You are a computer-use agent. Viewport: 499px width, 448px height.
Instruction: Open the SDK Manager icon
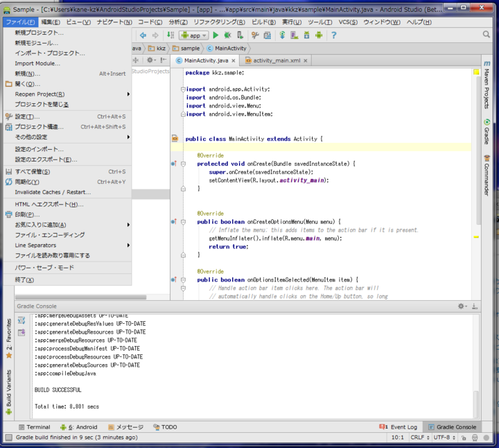[306, 35]
